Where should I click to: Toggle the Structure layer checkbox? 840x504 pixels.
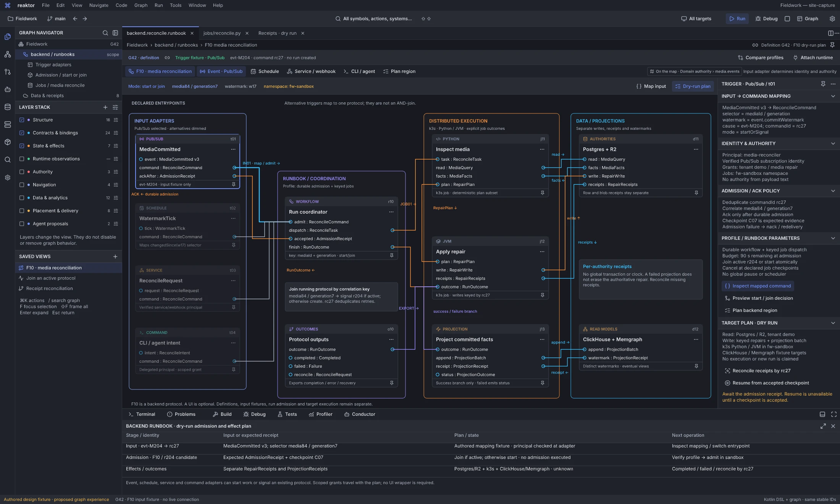click(x=22, y=120)
